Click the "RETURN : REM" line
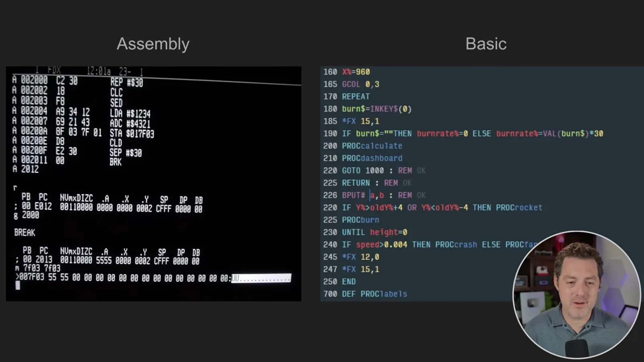 [x=367, y=183]
